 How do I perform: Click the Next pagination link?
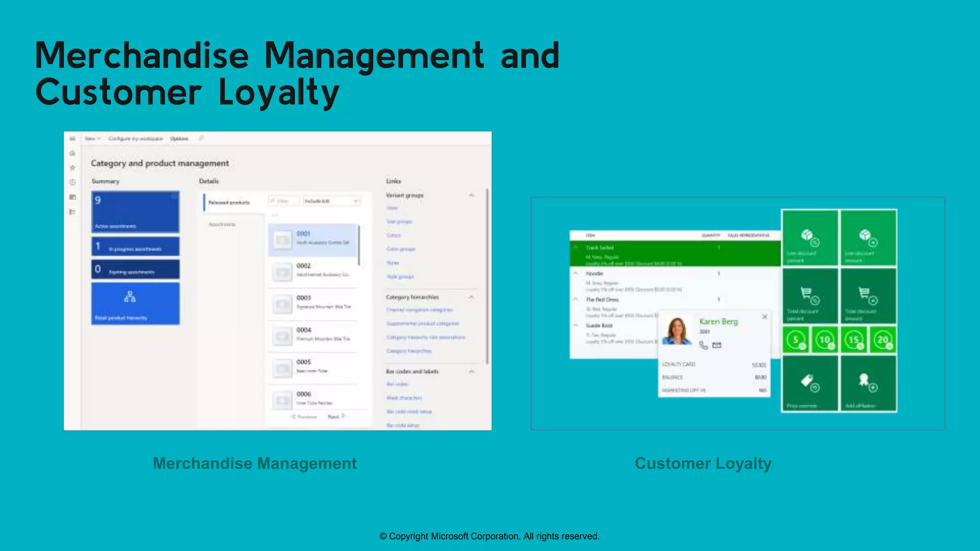(336, 417)
